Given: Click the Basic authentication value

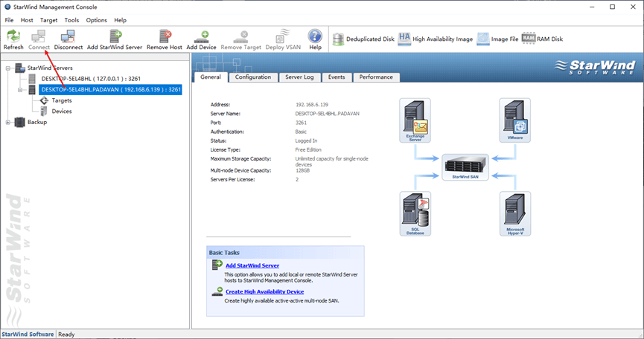Looking at the screenshot, I should click(x=301, y=132).
